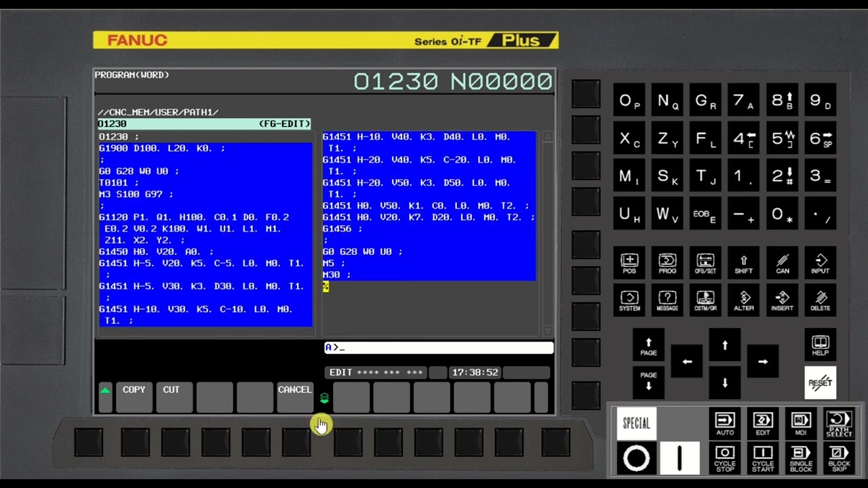Switch to MDI mode
868x488 pixels.
[x=801, y=424]
